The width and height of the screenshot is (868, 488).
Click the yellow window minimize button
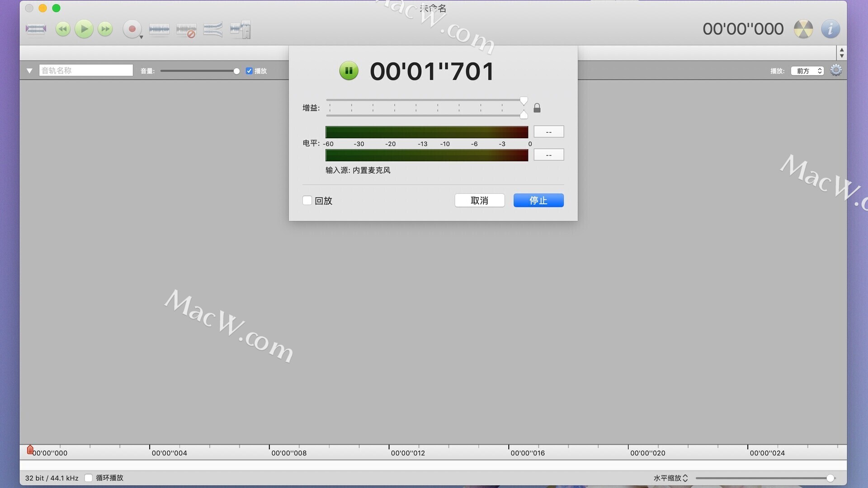tap(42, 8)
